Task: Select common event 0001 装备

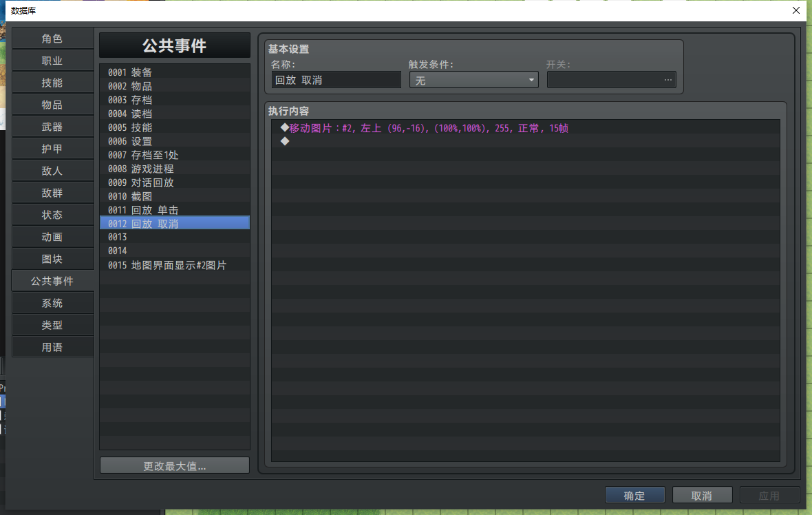Action: point(175,72)
